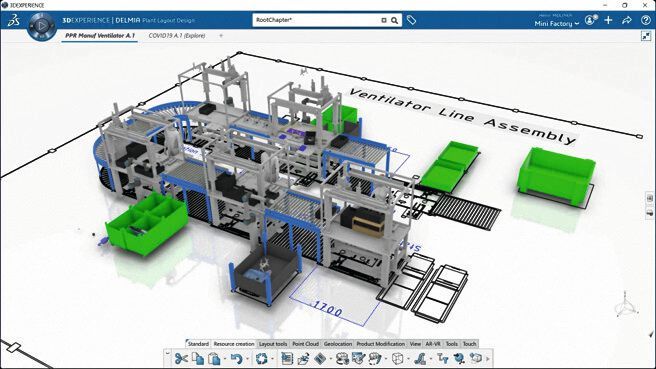
Task: Click the T-shaped filter icon in the bottom toolbar
Action: pyautogui.click(x=442, y=359)
